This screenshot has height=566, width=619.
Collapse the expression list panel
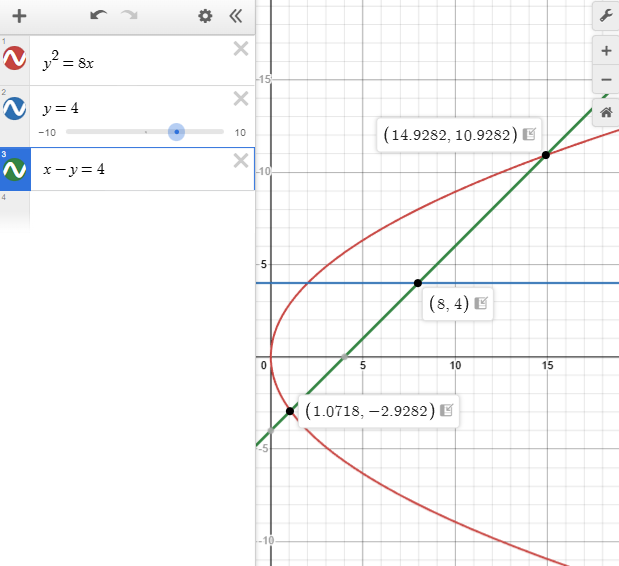[x=236, y=16]
